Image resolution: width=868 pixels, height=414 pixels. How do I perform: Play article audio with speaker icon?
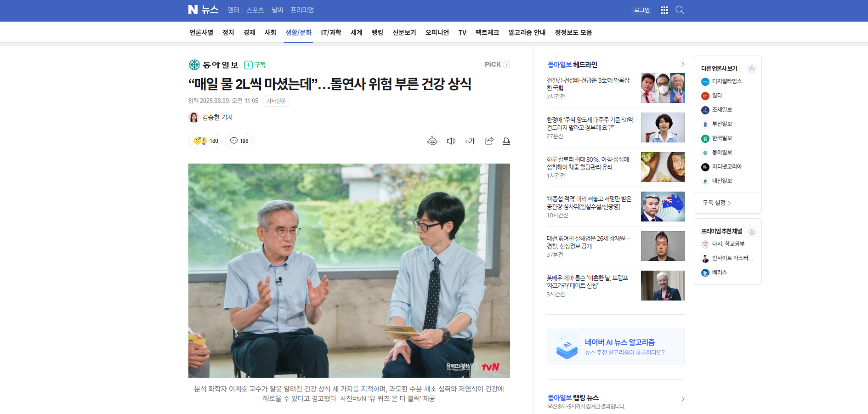click(451, 141)
